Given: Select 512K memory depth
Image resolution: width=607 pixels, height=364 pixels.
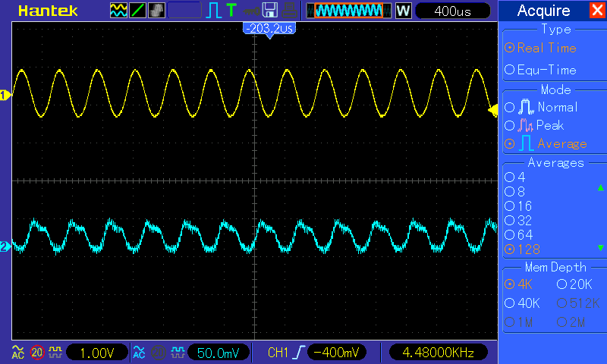Looking at the screenshot, I should 578,303.
